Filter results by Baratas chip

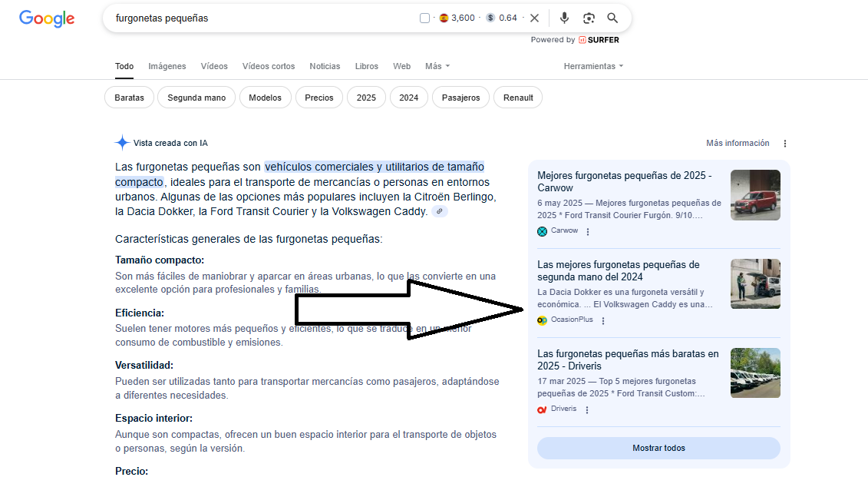(130, 98)
